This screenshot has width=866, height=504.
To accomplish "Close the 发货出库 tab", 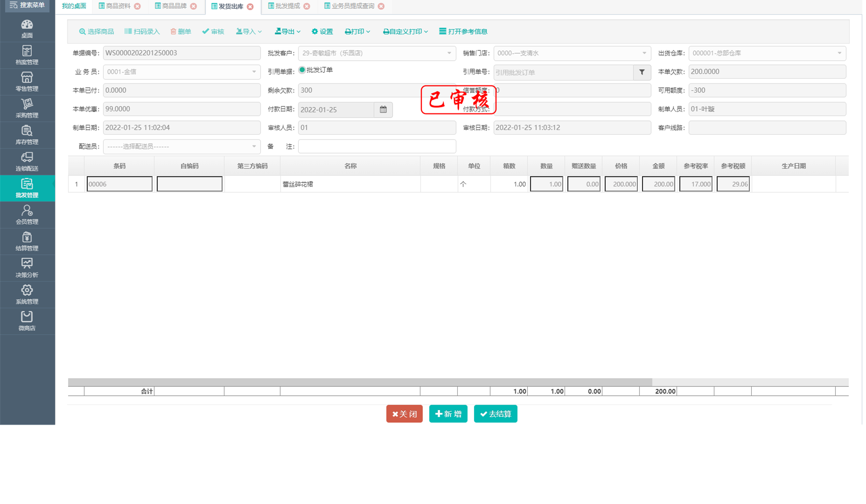I will point(251,7).
